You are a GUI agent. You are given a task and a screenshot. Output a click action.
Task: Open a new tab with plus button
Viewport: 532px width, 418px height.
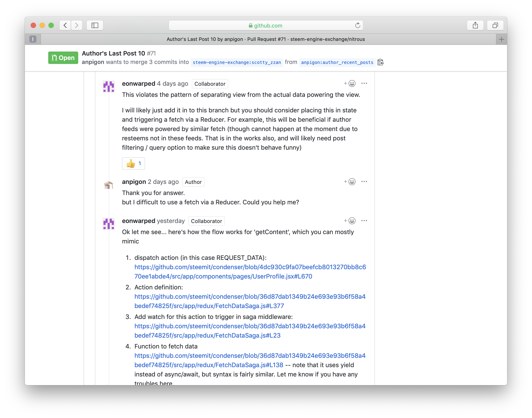(x=501, y=39)
